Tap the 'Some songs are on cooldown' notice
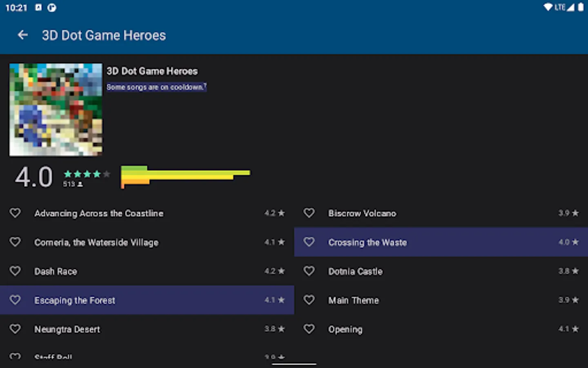This screenshot has height=368, width=588. (156, 87)
